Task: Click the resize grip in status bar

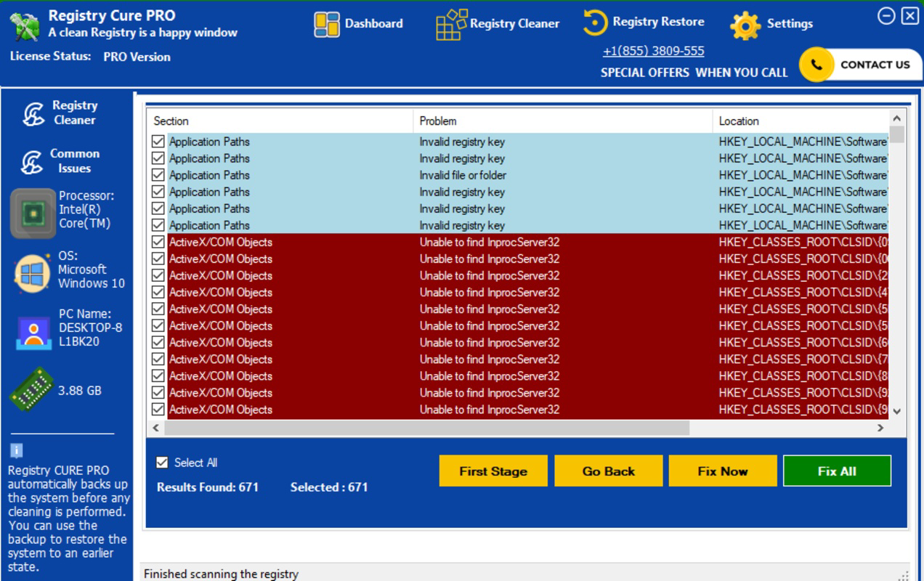Action: point(904,574)
